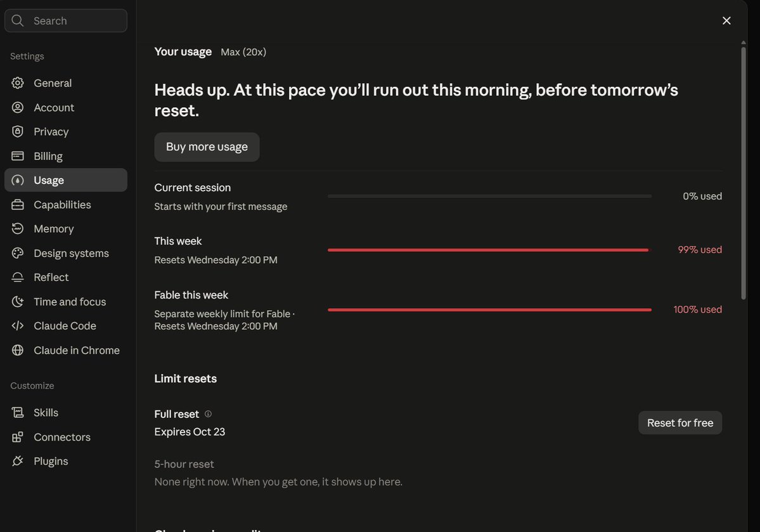Go to Claude in Chrome settings
The height and width of the screenshot is (532, 760).
click(66, 350)
